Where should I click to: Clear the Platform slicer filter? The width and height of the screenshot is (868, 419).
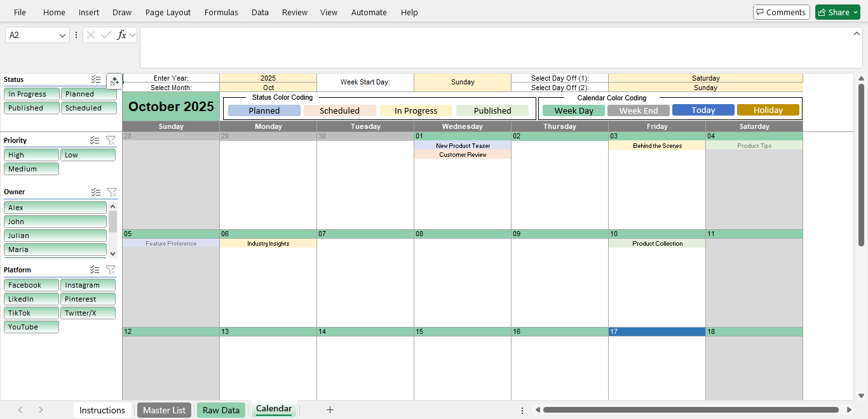tap(111, 270)
